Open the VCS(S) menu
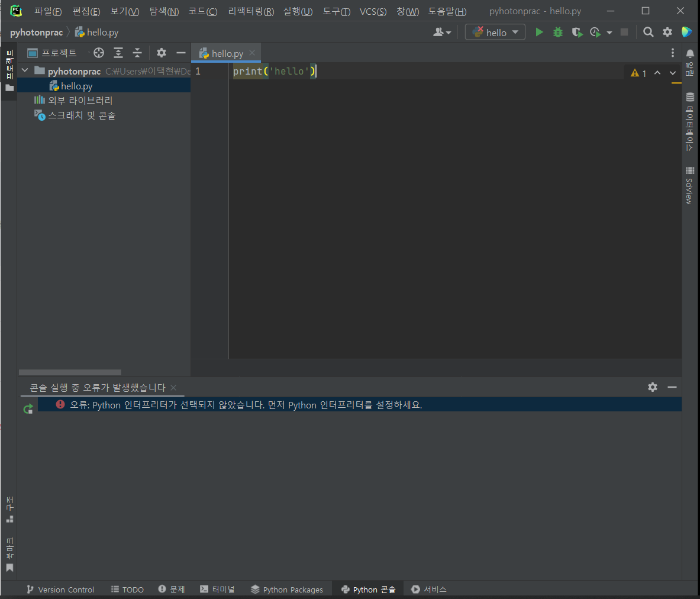 [x=373, y=11]
